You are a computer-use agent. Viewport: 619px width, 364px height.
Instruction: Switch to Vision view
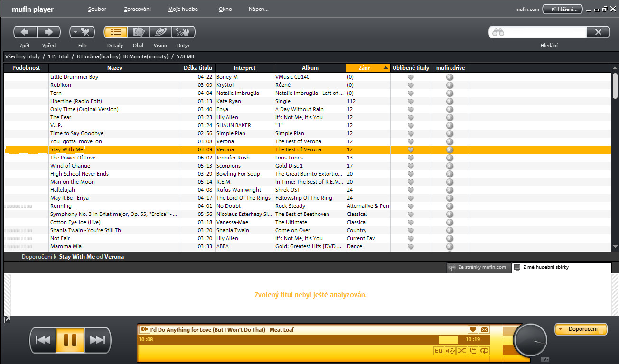pos(160,32)
